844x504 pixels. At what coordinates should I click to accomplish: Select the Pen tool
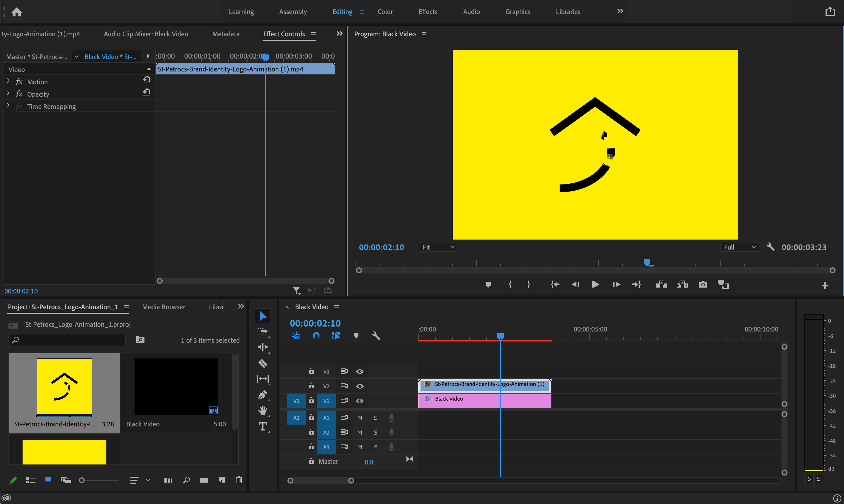pyautogui.click(x=263, y=395)
